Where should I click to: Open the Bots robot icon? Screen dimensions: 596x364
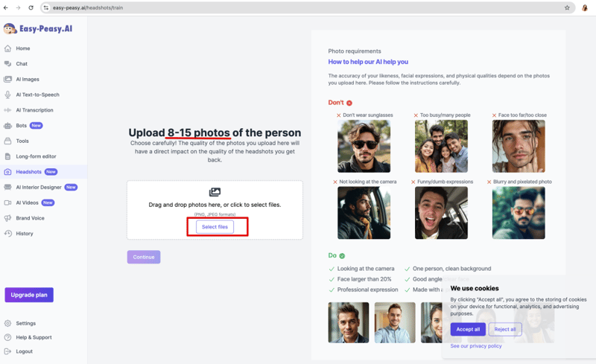pyautogui.click(x=8, y=126)
